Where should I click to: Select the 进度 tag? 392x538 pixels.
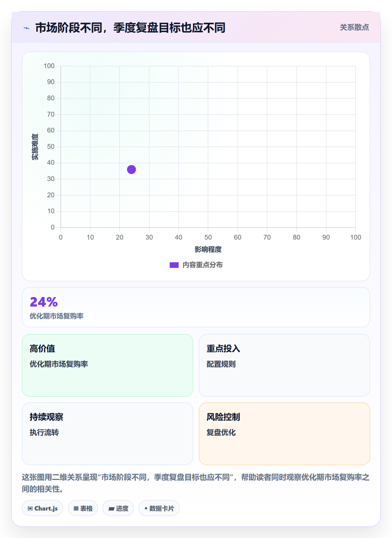[x=118, y=508]
